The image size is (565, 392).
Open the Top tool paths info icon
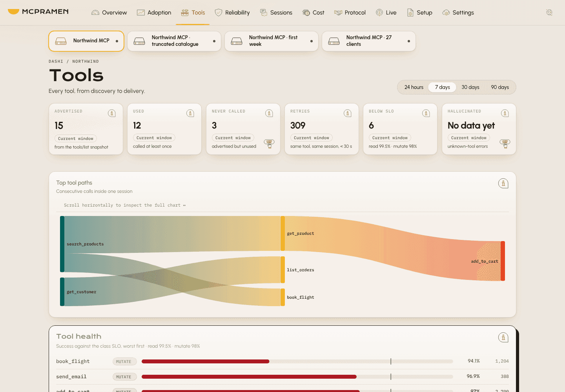(503, 183)
